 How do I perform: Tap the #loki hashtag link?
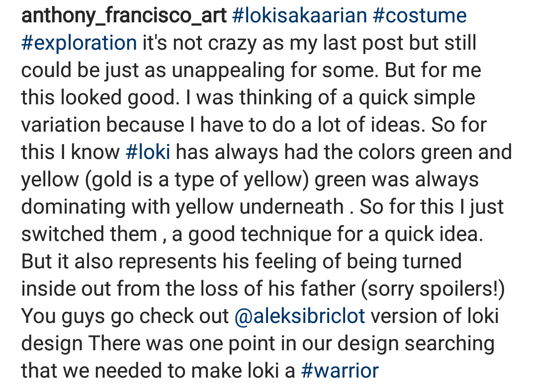click(x=148, y=152)
